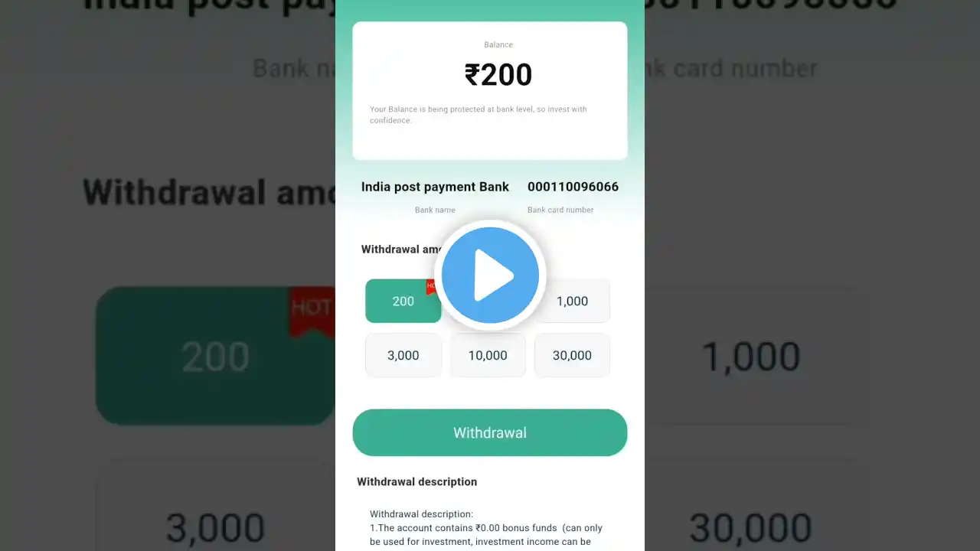
Task: Click the large blurred 1,000 tile in the background
Action: pyautogui.click(x=750, y=356)
